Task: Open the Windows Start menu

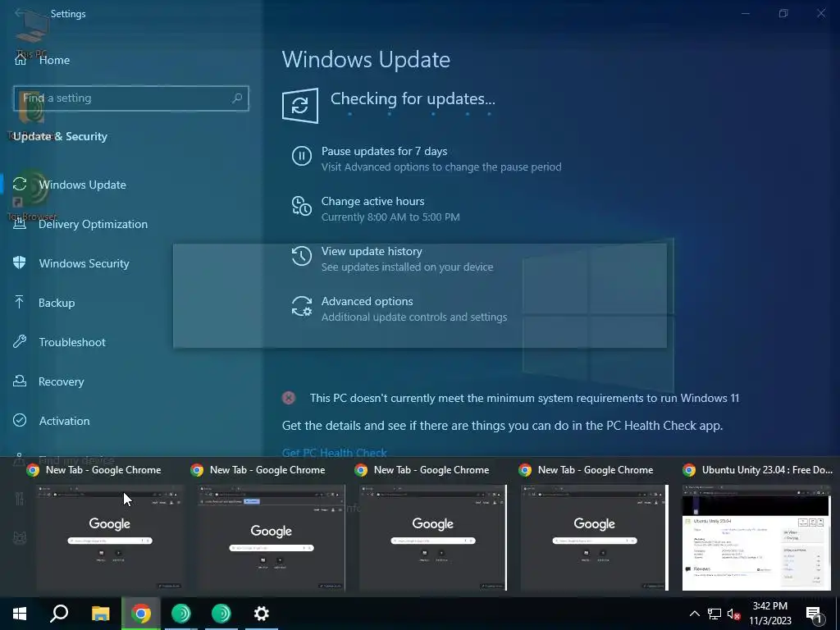Action: [x=20, y=614]
